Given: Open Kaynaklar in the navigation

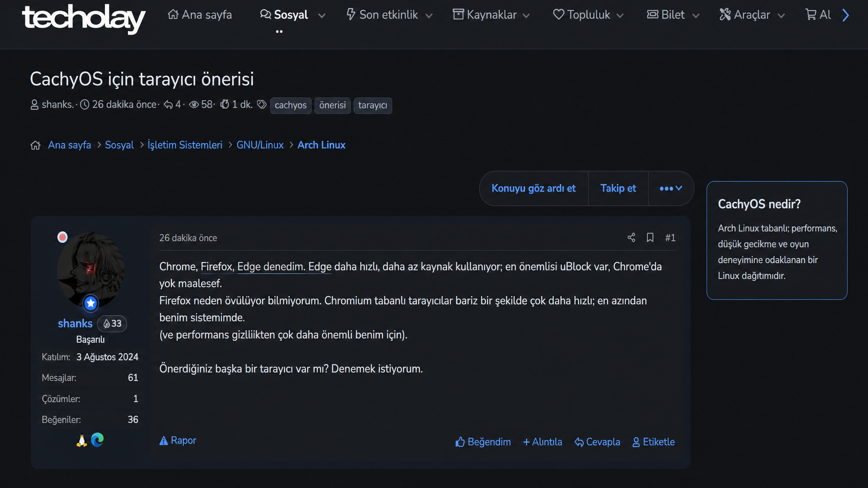Looking at the screenshot, I should pyautogui.click(x=484, y=15).
